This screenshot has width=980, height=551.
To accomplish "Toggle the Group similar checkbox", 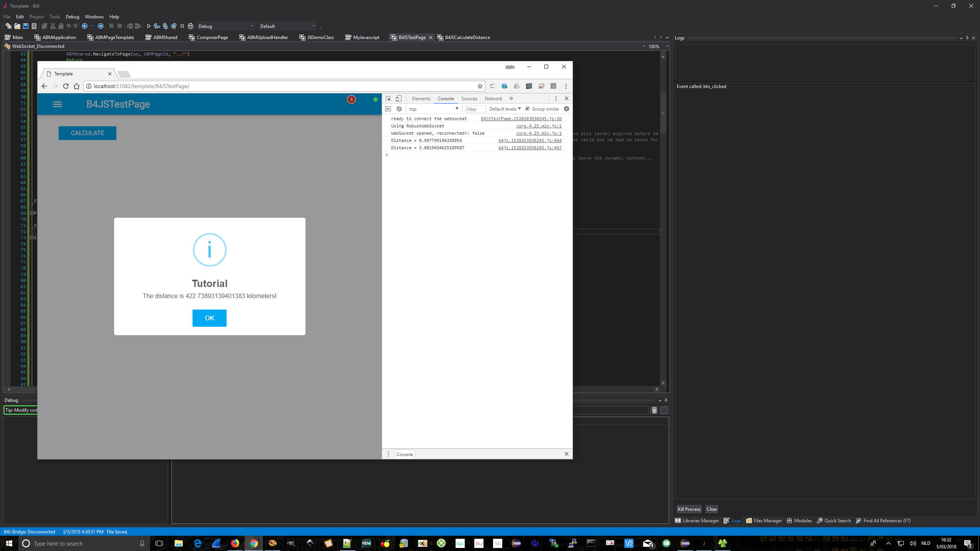I will click(x=528, y=109).
